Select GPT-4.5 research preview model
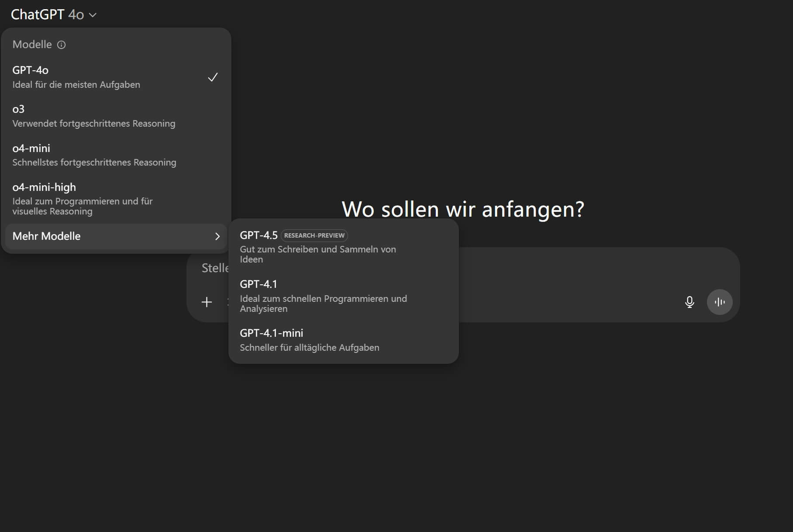 pyautogui.click(x=343, y=246)
